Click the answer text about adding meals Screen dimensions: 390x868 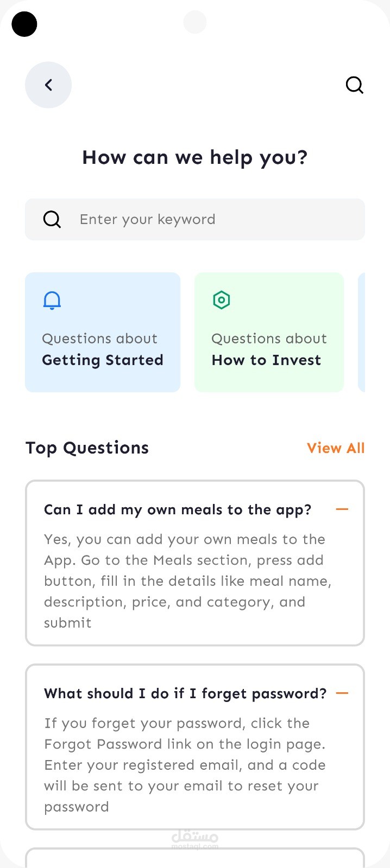(x=185, y=581)
